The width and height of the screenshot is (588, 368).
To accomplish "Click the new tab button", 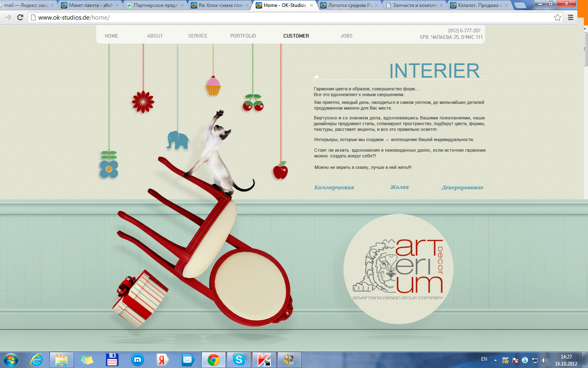I will click(x=520, y=5).
